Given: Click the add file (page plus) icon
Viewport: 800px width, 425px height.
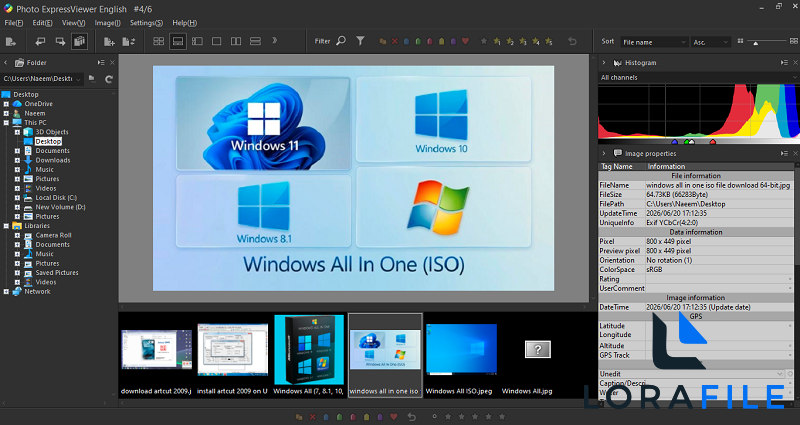Looking at the screenshot, I should [x=109, y=42].
